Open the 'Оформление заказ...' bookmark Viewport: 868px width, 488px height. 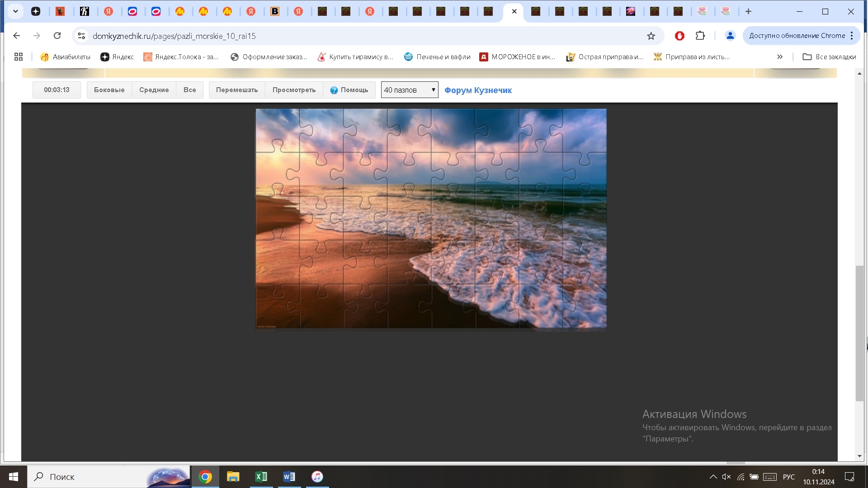point(269,57)
